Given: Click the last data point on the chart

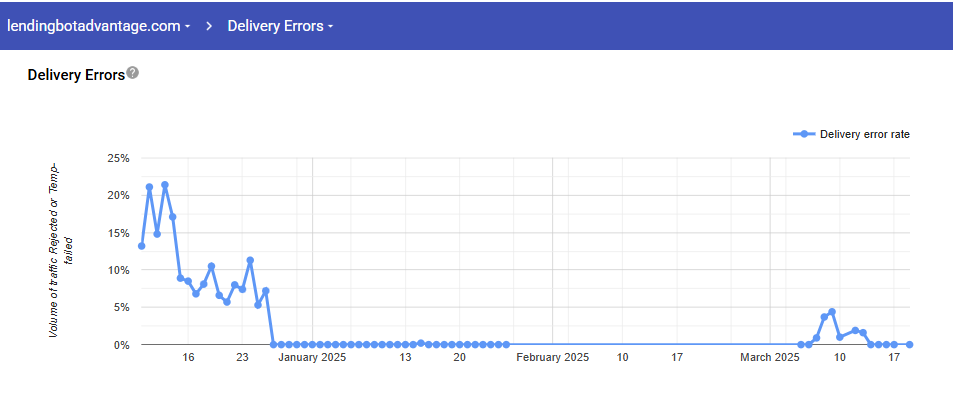Looking at the screenshot, I should (909, 345).
